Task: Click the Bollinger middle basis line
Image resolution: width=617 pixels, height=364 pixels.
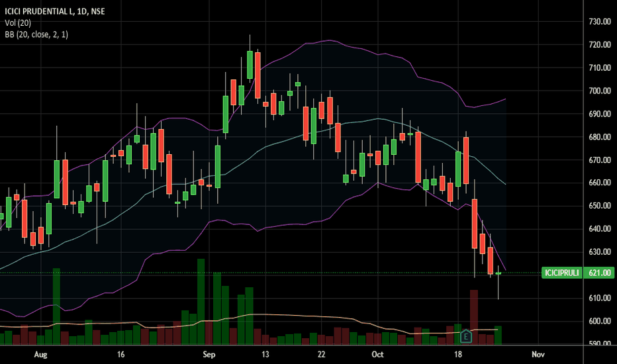Action: point(378,118)
